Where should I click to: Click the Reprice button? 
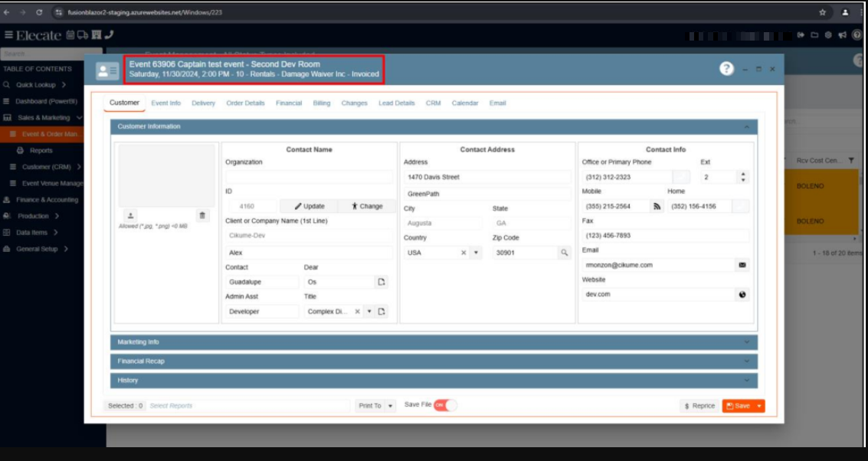[x=699, y=406]
